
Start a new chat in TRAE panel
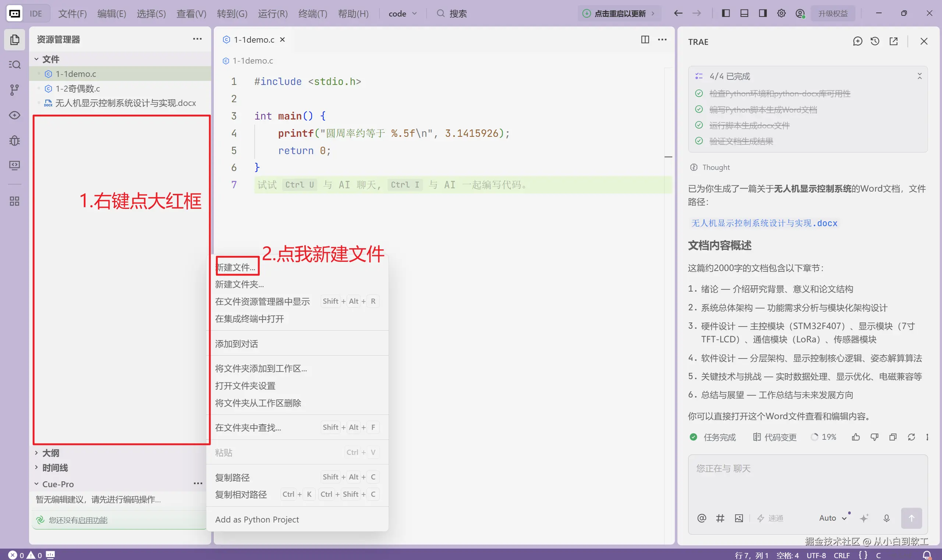pos(857,42)
